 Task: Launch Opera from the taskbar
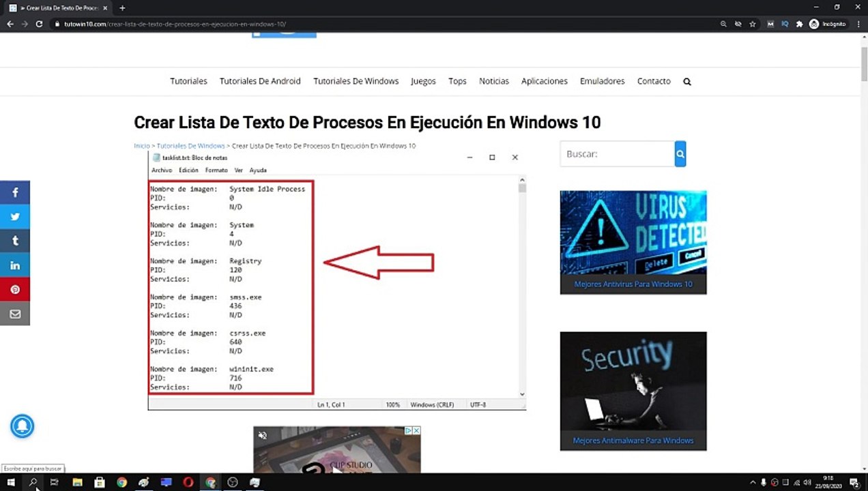[188, 482]
